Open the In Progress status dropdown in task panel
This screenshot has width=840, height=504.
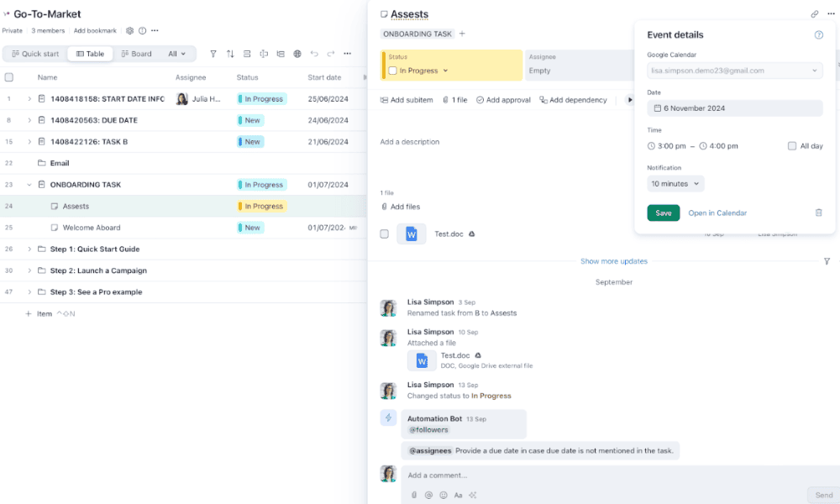[423, 71]
